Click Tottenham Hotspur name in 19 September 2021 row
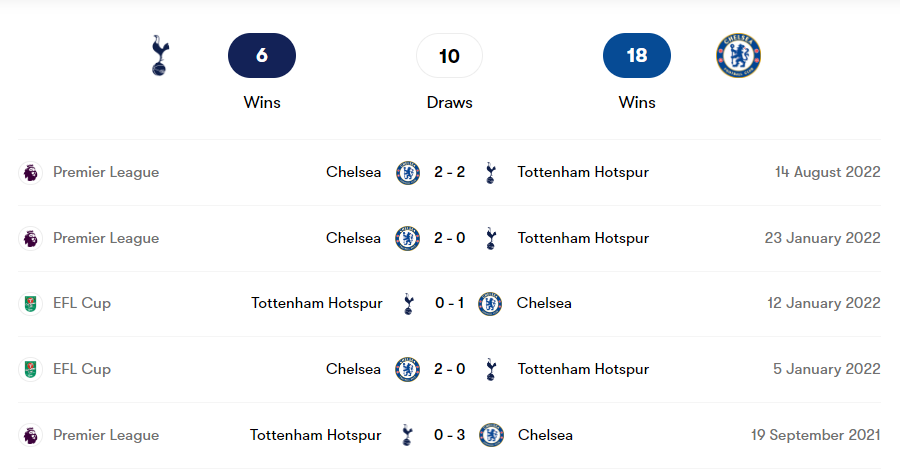Image resolution: width=900 pixels, height=475 pixels. (316, 435)
